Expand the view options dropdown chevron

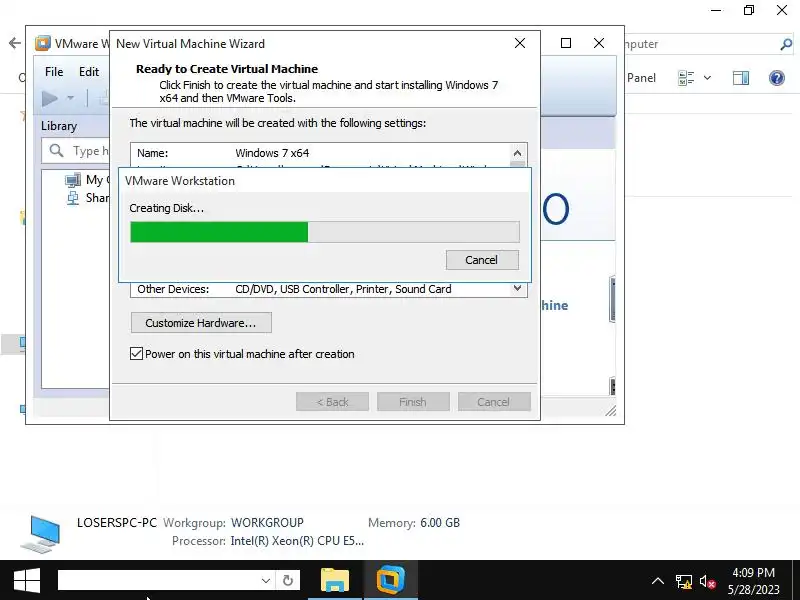707,78
